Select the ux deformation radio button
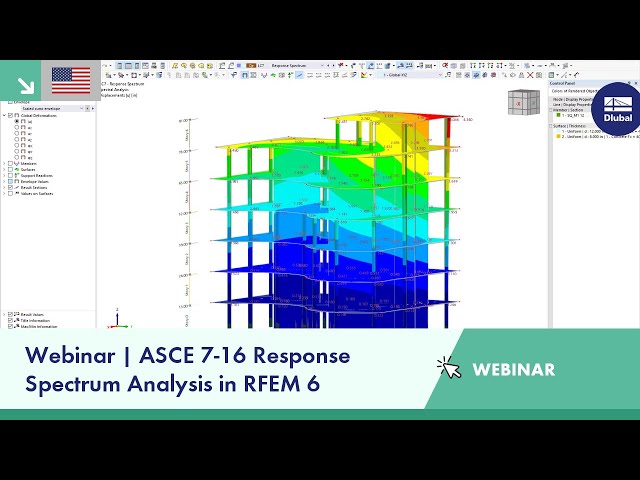This screenshot has width=640, height=480. (17, 127)
